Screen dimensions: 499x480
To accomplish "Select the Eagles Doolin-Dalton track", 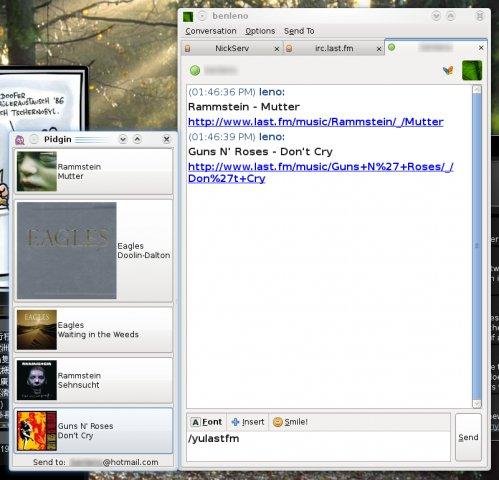I will (x=93, y=251).
